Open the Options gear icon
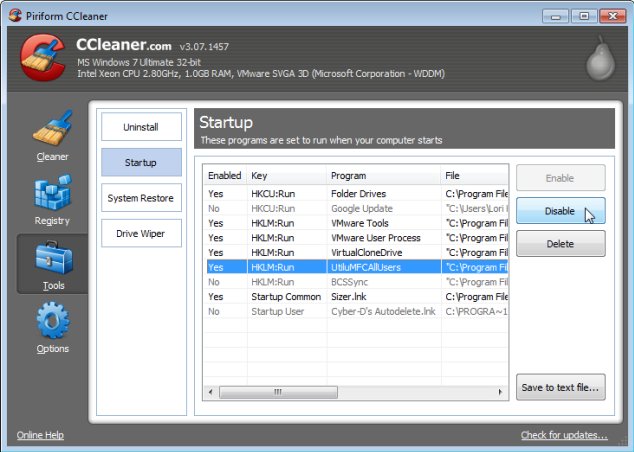634x452 pixels. tap(52, 324)
